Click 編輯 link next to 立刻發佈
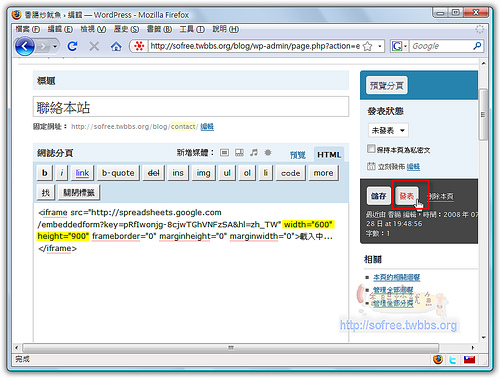 point(413,167)
